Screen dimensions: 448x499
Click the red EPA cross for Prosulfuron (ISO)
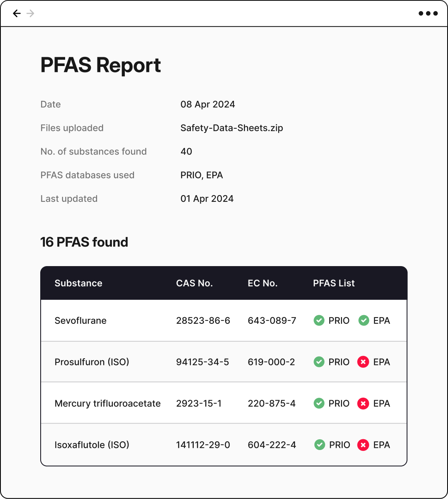(363, 362)
